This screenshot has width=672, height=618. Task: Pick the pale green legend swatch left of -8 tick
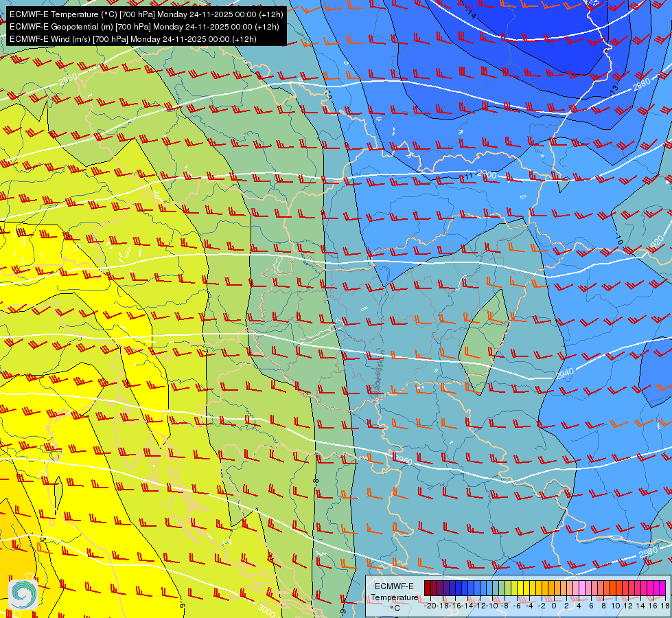click(x=502, y=588)
